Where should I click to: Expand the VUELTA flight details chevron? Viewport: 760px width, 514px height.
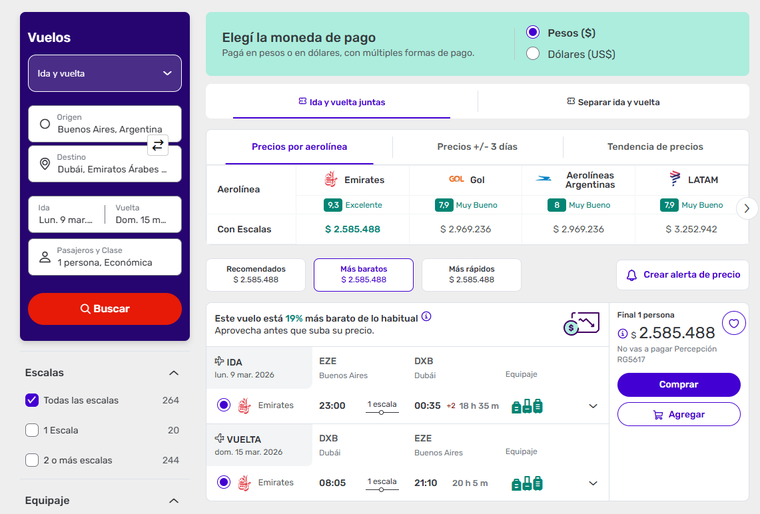tap(593, 483)
